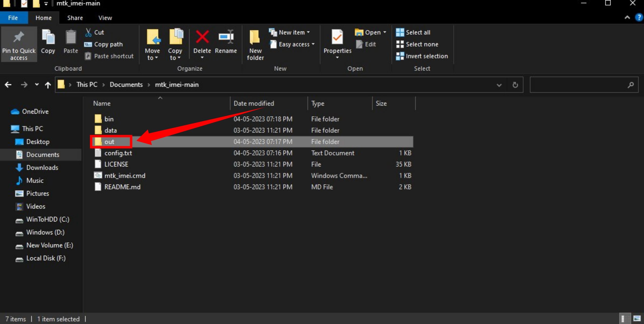Image resolution: width=644 pixels, height=324 pixels.
Task: Click the Cut scissors icon
Action: (x=88, y=32)
